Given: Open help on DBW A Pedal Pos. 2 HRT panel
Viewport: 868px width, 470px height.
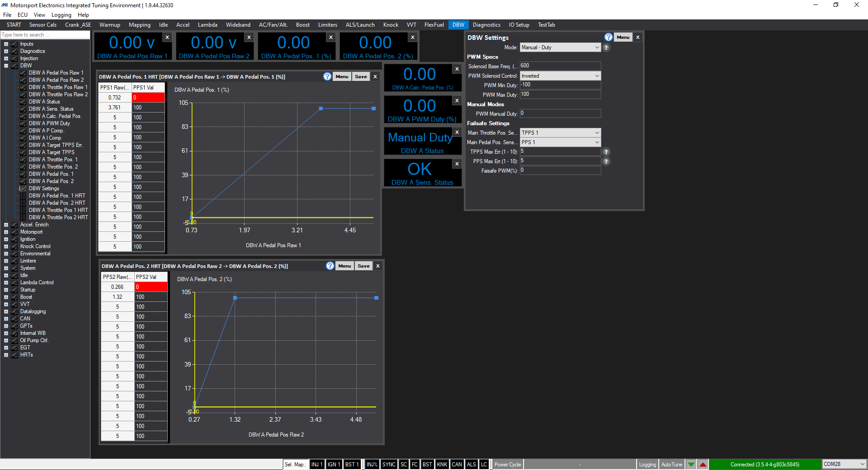Looking at the screenshot, I should [x=330, y=266].
